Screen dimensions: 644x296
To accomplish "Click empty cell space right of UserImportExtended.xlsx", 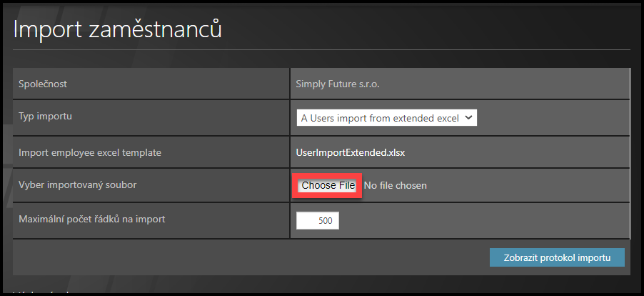I will point(521,152).
